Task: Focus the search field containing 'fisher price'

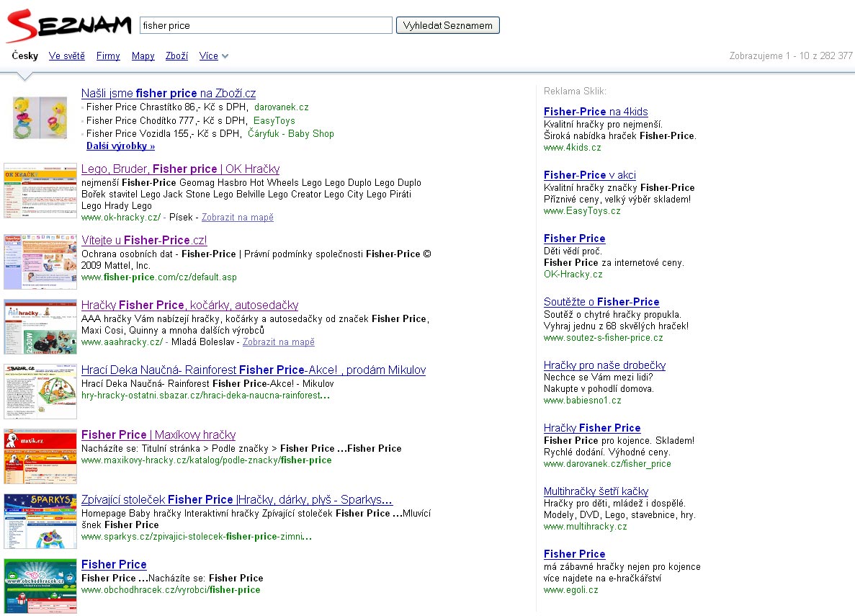Action: (x=266, y=25)
